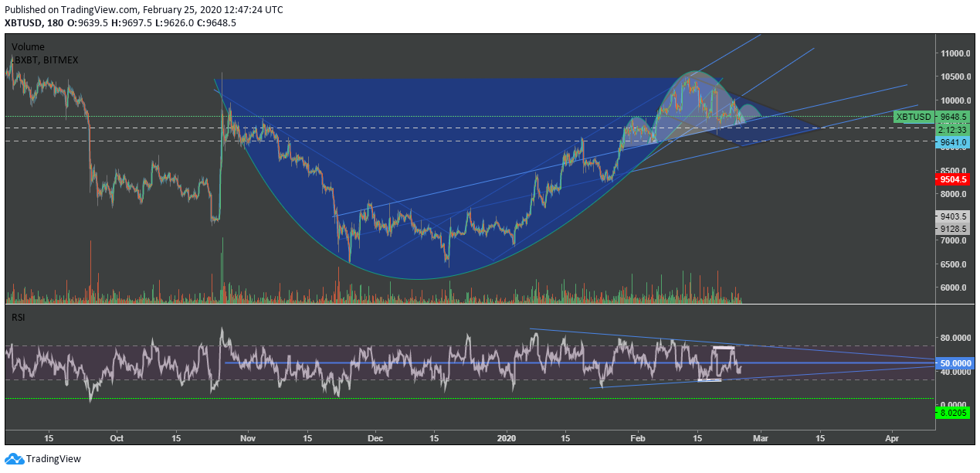
Task: Click the 6000.0 price axis value
Action: [x=953, y=288]
